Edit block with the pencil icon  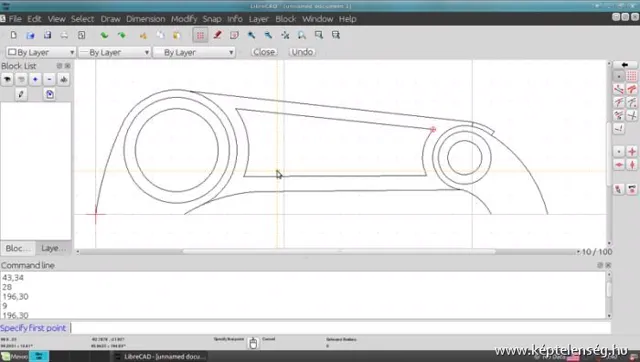pos(21,94)
